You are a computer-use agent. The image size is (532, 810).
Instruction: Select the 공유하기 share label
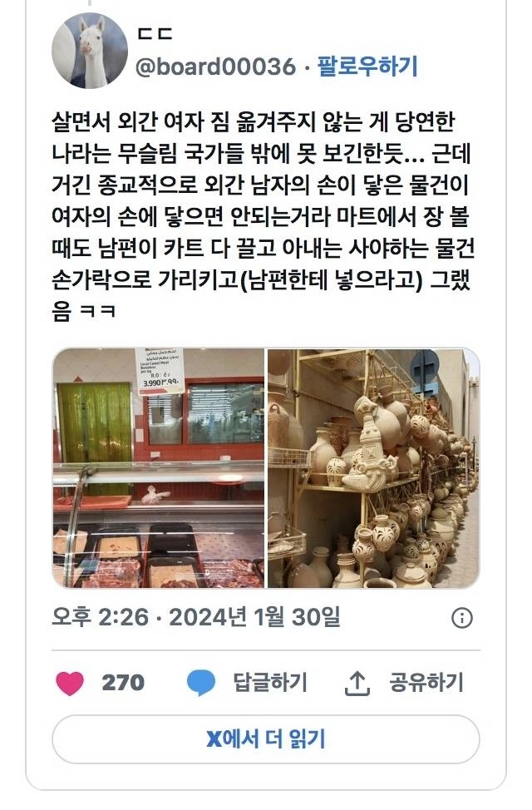pyautogui.click(x=426, y=682)
